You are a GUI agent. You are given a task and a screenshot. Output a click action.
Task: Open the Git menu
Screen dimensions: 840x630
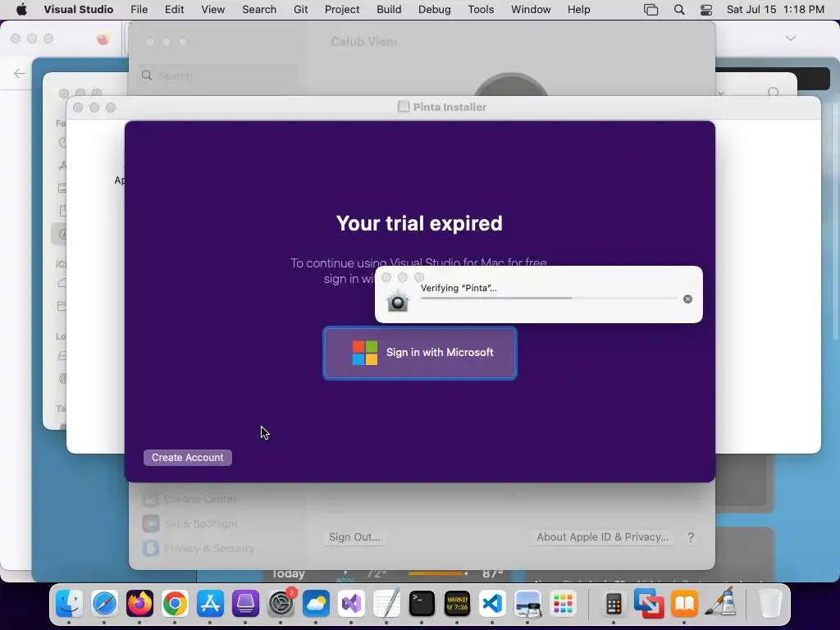coord(300,10)
